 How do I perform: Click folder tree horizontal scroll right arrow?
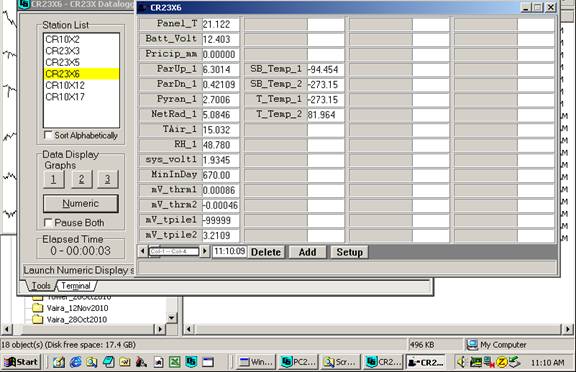160,329
